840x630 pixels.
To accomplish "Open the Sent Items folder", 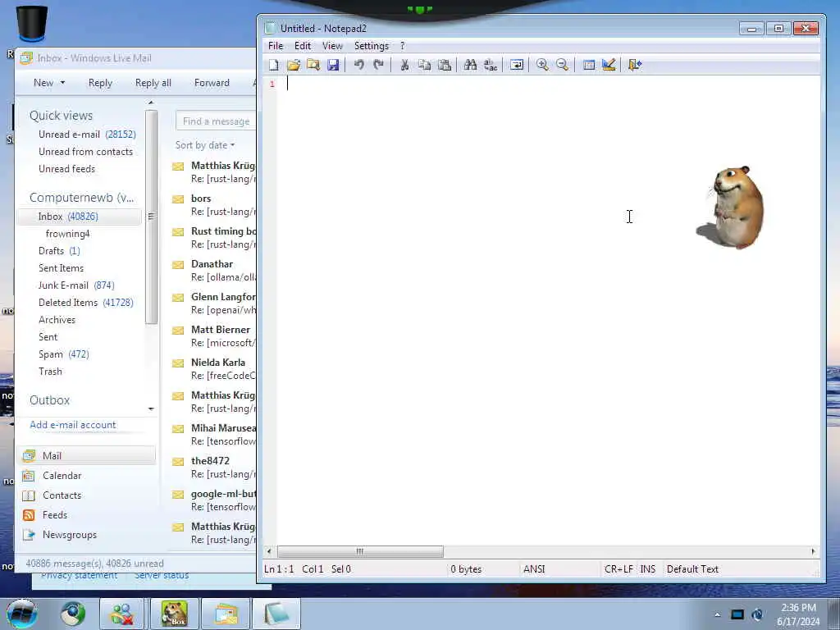I will point(61,268).
